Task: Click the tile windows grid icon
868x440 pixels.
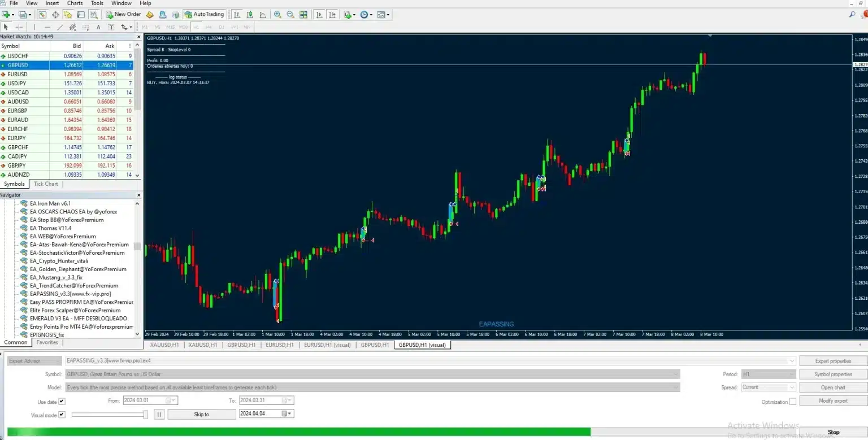Action: pyautogui.click(x=303, y=15)
